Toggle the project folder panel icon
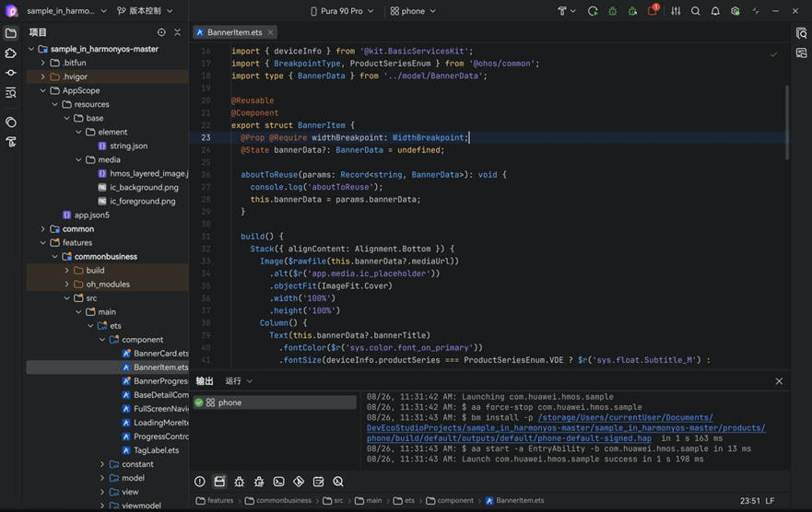 [x=10, y=33]
